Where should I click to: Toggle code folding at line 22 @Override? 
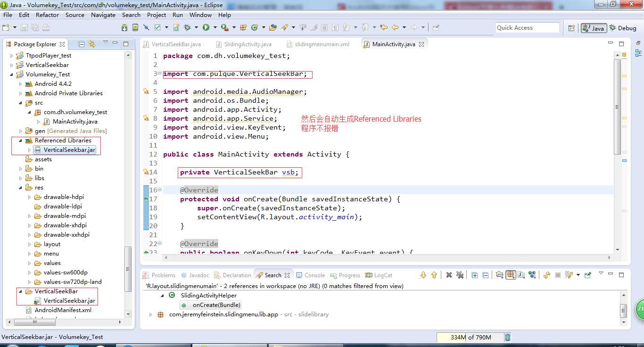(159, 243)
